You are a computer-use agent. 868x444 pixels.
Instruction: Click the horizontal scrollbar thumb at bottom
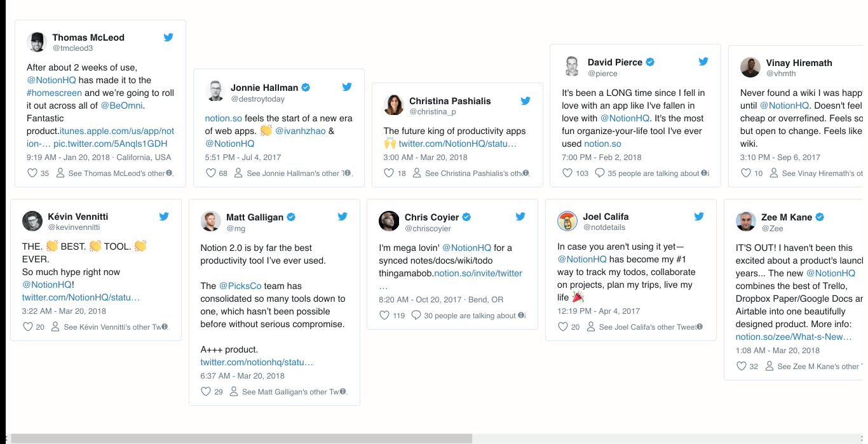(241, 438)
